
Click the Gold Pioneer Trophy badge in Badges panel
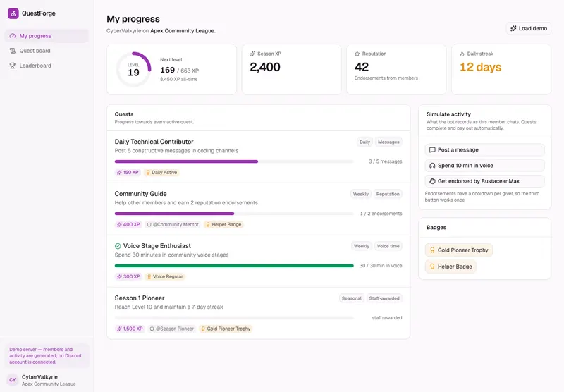(x=459, y=250)
